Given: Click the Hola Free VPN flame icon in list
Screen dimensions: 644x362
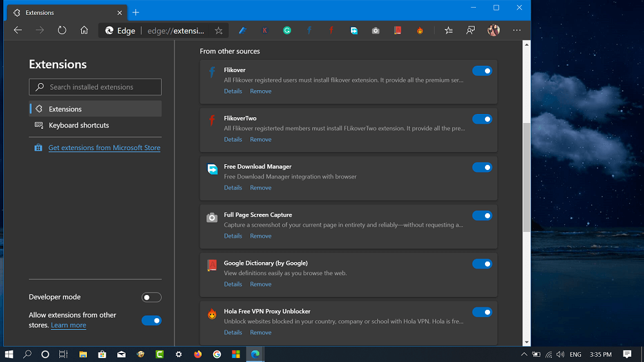Looking at the screenshot, I should 212,314.
